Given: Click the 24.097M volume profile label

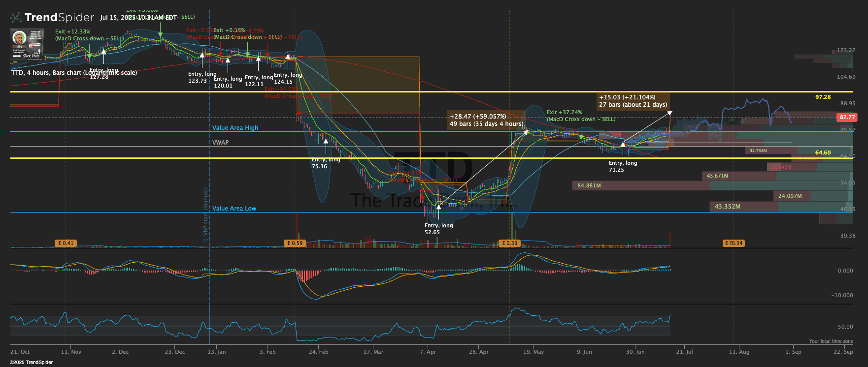Looking at the screenshot, I should pyautogui.click(x=790, y=196).
